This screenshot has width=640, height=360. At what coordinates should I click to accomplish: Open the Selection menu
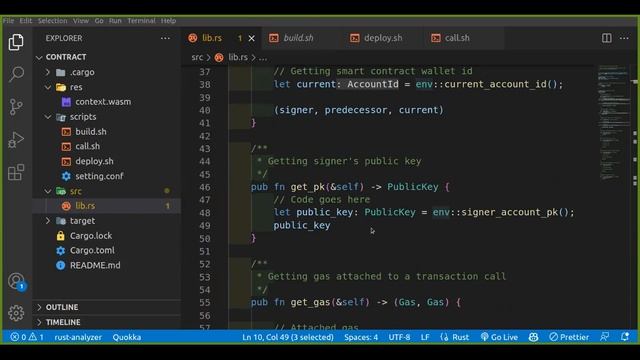tap(52, 20)
